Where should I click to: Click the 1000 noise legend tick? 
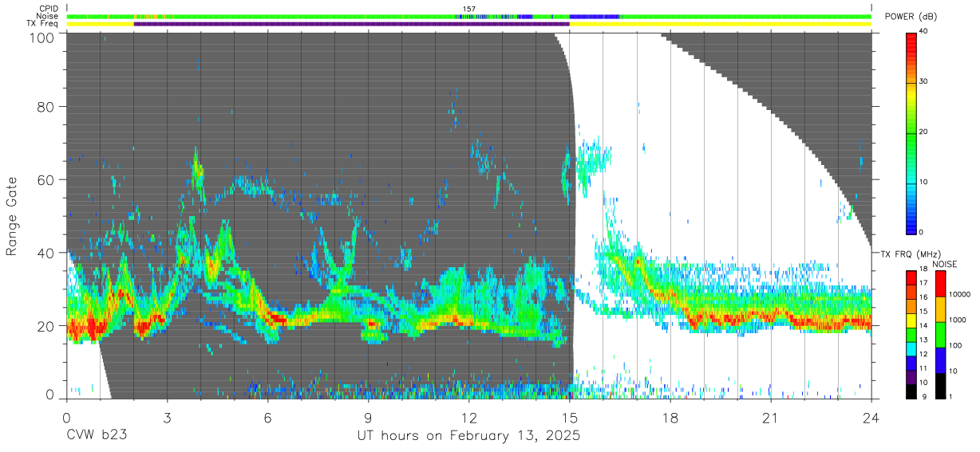[958, 320]
